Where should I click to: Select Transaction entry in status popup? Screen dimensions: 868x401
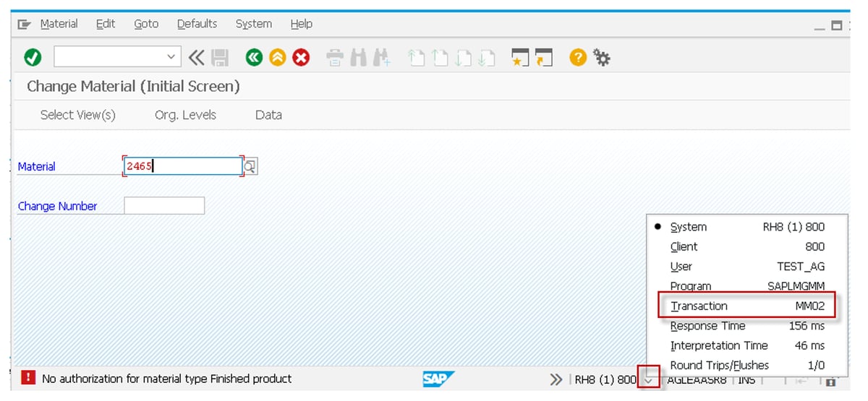tap(747, 306)
